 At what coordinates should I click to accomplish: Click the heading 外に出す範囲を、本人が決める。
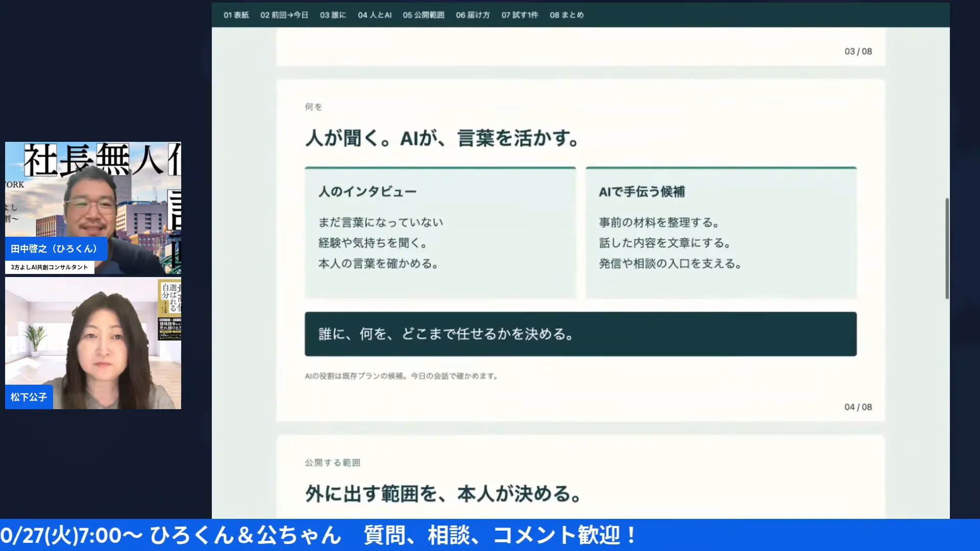(443, 494)
